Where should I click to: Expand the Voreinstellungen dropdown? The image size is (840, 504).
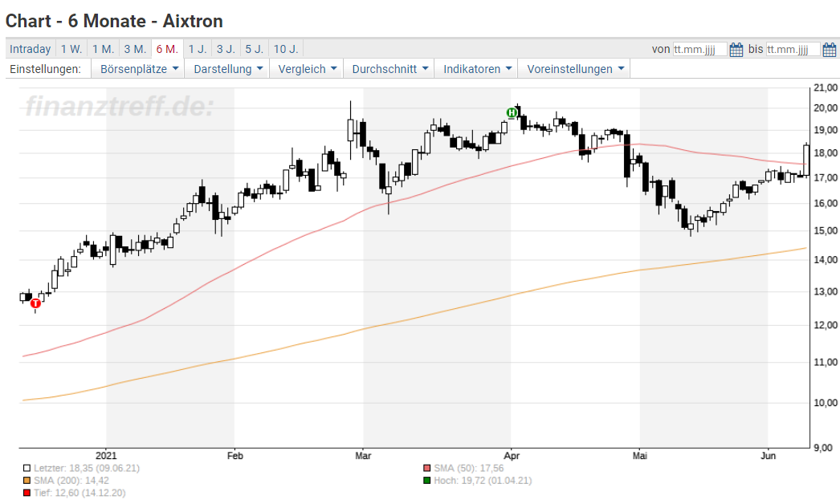pyautogui.click(x=575, y=69)
